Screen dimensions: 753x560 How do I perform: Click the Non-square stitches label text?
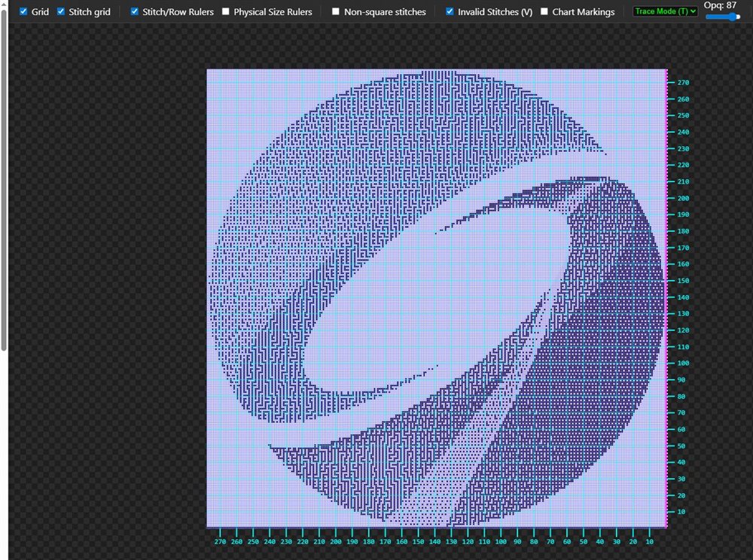[385, 12]
